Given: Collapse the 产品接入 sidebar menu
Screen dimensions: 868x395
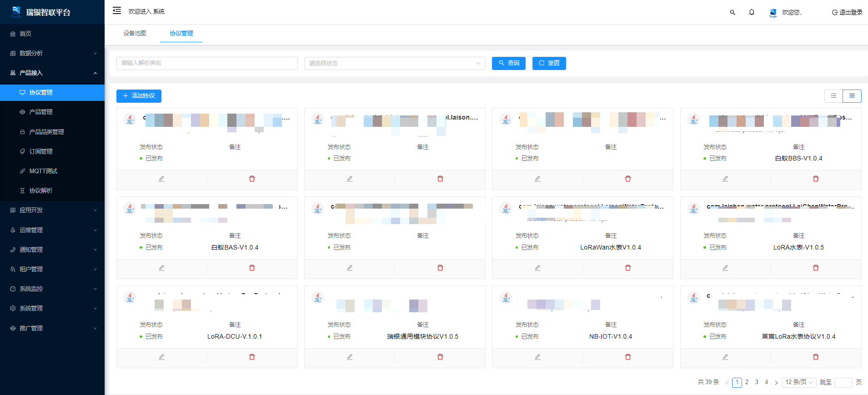Looking at the screenshot, I should (52, 73).
